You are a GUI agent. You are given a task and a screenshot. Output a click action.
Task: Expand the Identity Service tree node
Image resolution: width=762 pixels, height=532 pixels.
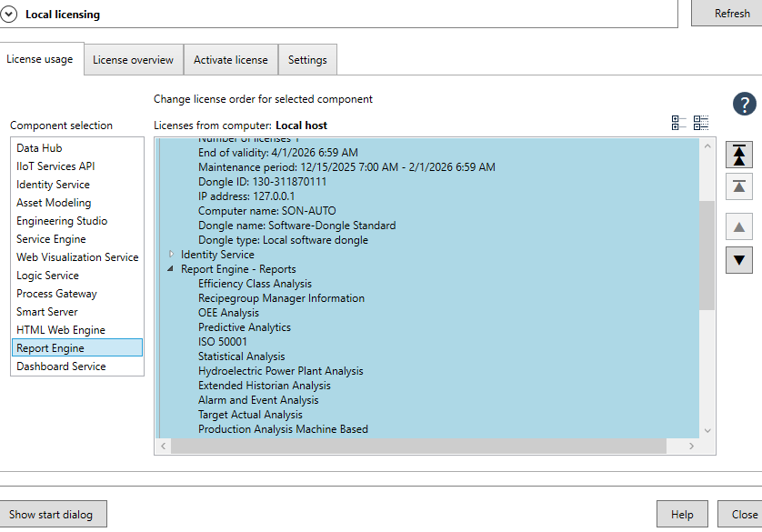pyautogui.click(x=171, y=255)
